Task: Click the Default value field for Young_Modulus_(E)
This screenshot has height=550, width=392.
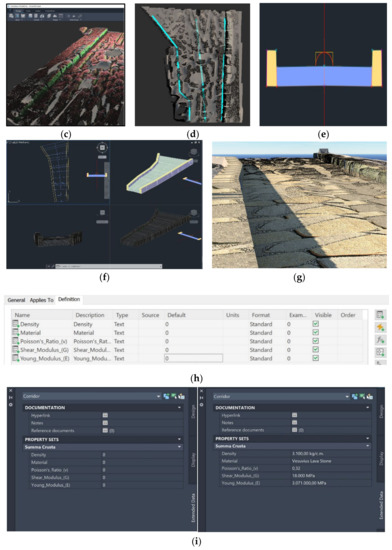Action: (193, 358)
